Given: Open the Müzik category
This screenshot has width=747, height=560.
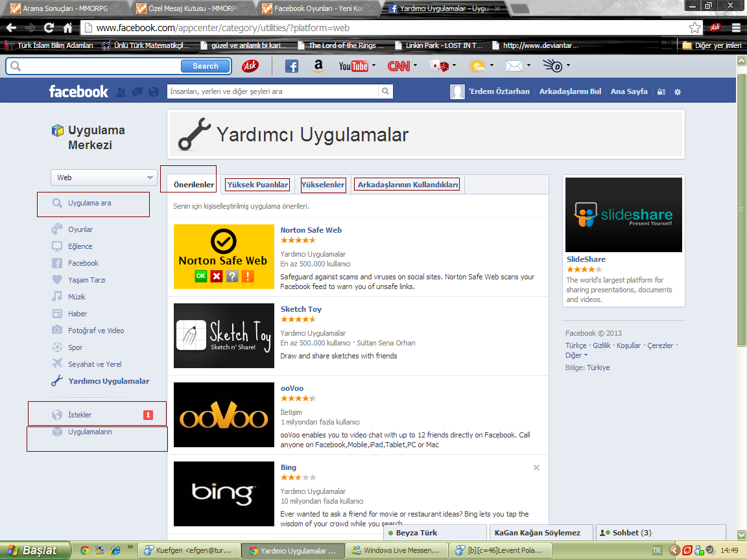Looking at the screenshot, I should tap(77, 297).
